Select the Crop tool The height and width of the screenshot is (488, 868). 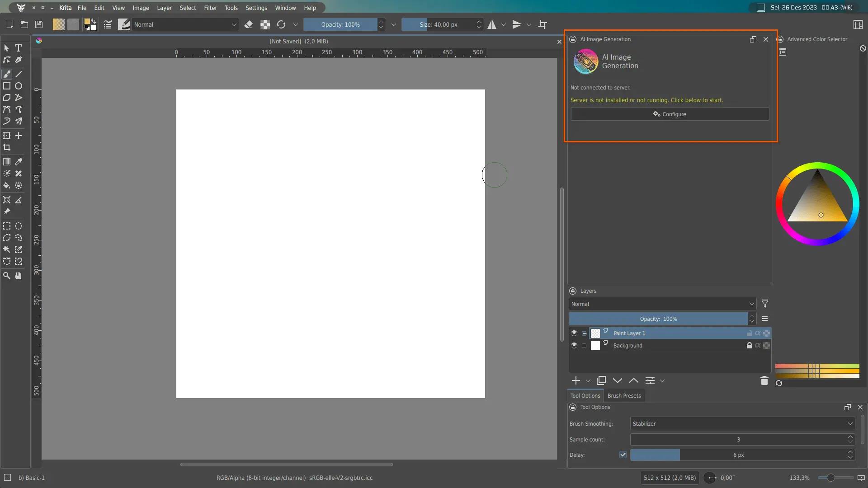coord(7,147)
